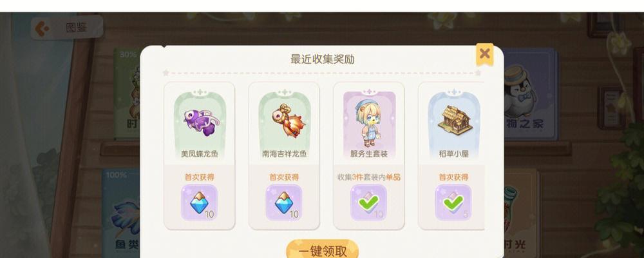Click the 首次获得 text on 稻草小屋 card

coord(453,177)
